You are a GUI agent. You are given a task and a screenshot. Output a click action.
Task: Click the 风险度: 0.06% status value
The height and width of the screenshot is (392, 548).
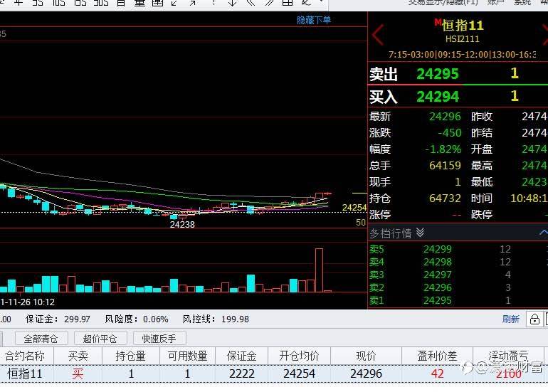pyautogui.click(x=137, y=319)
